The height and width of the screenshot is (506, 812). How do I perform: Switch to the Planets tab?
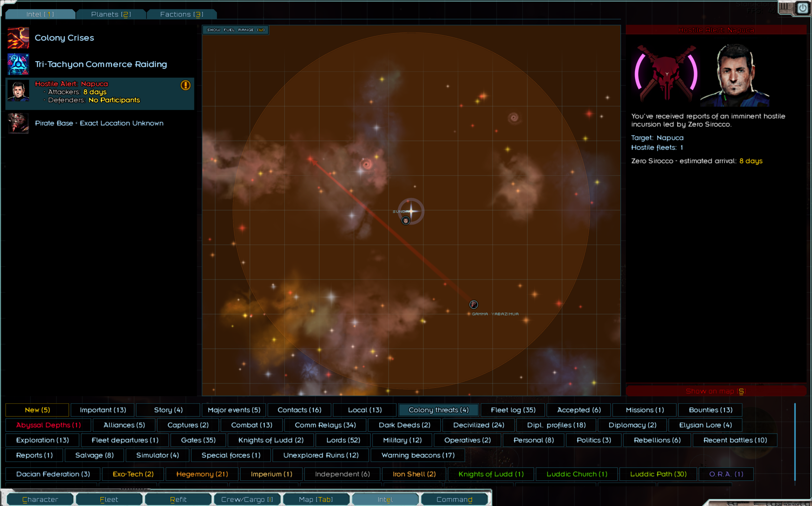pyautogui.click(x=111, y=14)
